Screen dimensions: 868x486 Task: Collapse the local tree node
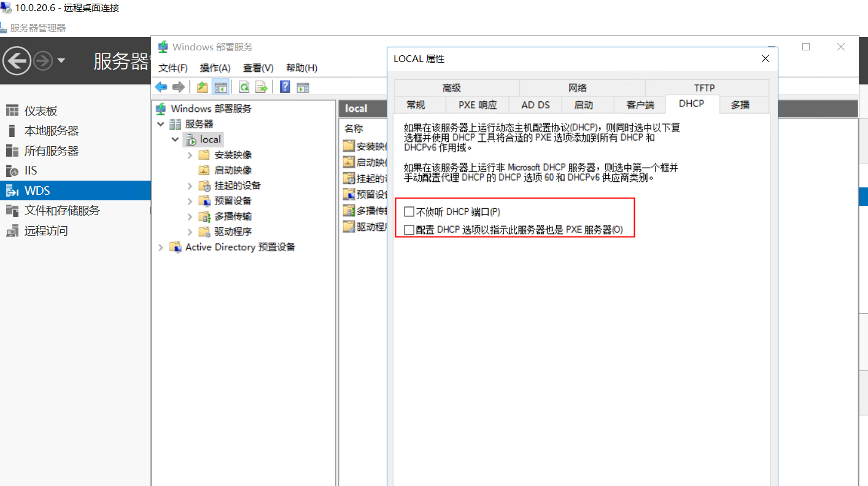click(x=176, y=139)
